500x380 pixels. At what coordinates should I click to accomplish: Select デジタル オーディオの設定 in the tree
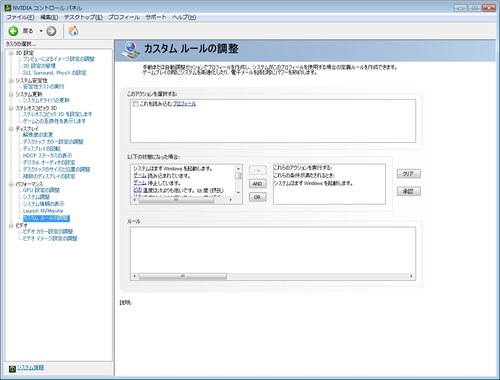pos(49,163)
